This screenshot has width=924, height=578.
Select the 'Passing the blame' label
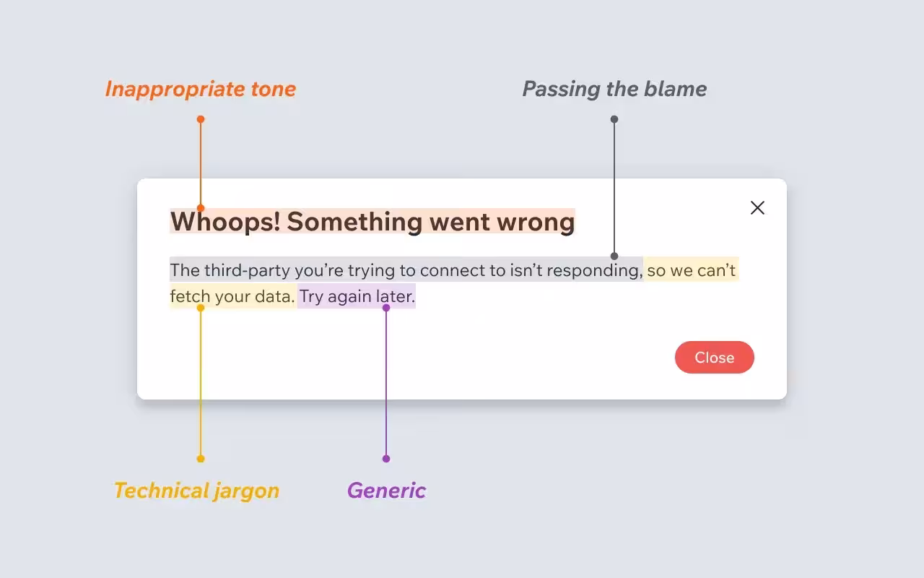[614, 89]
